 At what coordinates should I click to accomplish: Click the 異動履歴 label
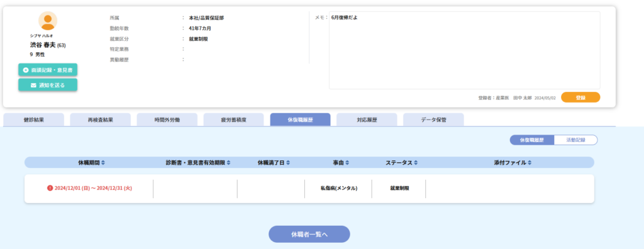(x=119, y=60)
